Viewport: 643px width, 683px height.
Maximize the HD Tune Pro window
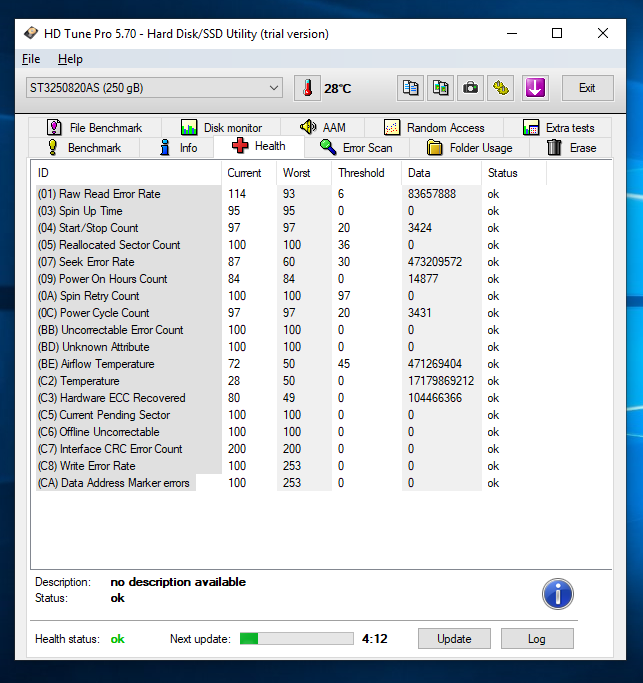tap(557, 33)
